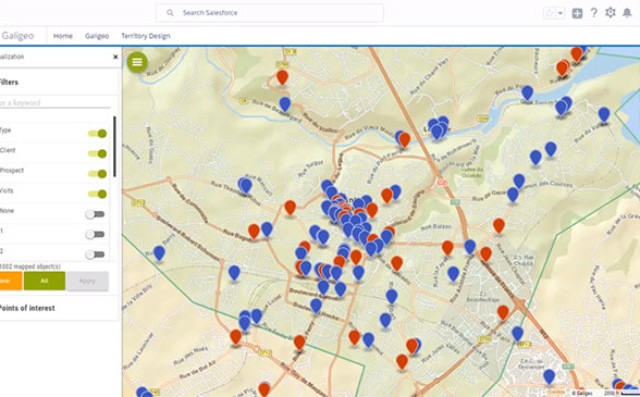Enable the None filter toggle

click(95, 214)
